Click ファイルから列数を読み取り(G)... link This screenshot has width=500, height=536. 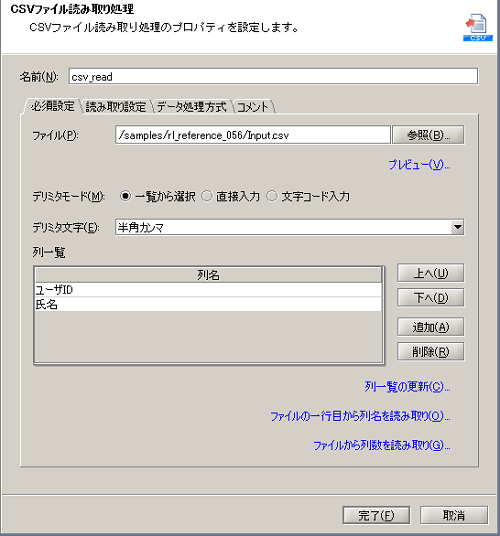[382, 445]
